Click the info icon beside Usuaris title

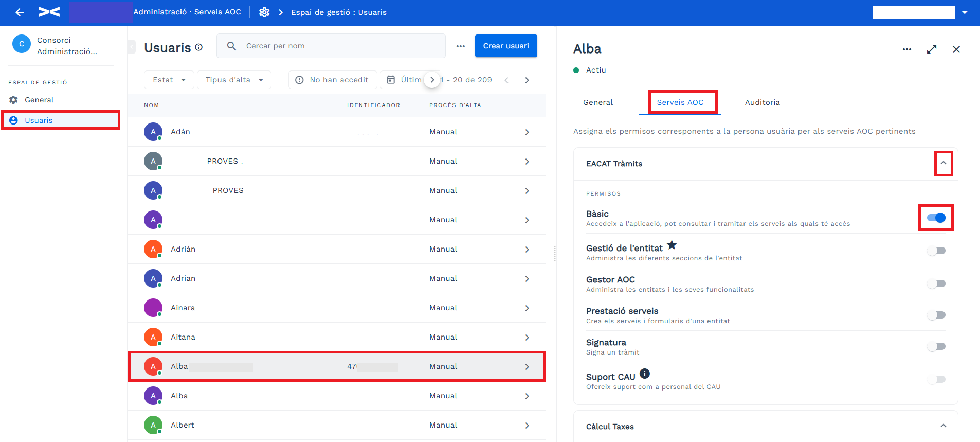tap(199, 47)
